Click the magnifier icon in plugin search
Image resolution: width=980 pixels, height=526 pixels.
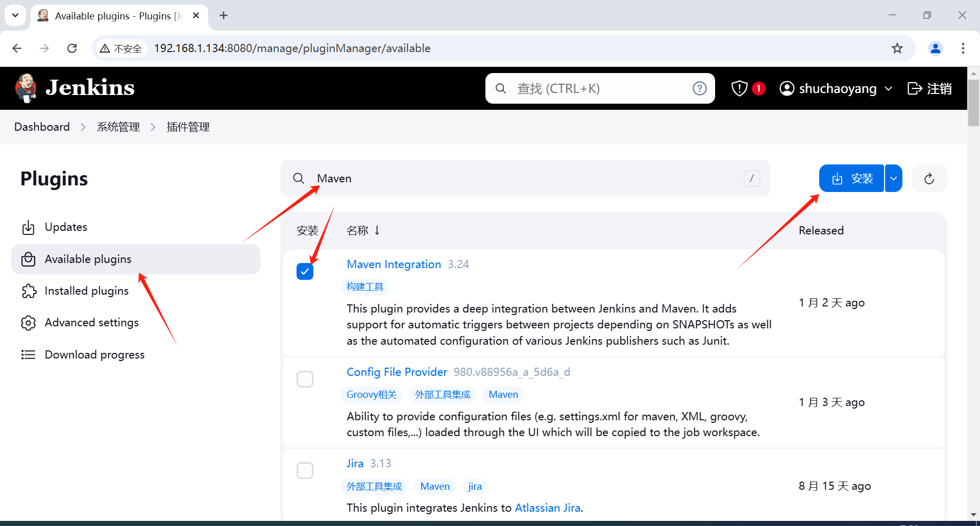point(299,178)
